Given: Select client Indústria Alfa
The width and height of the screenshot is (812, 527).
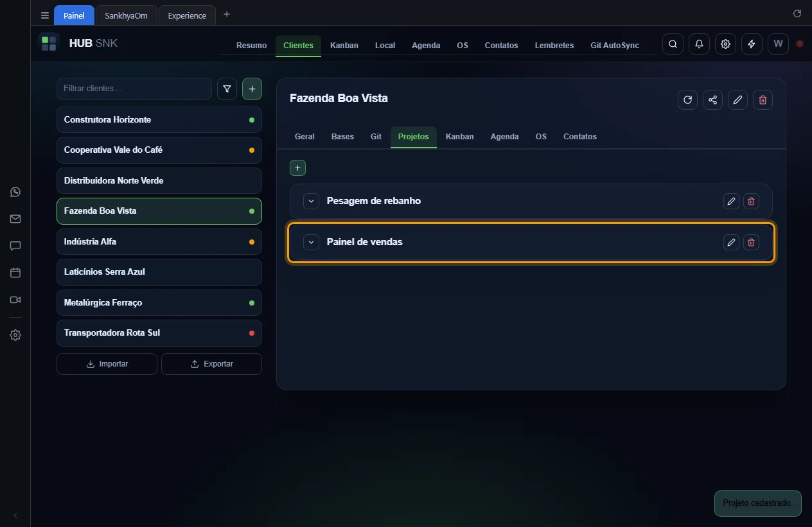Looking at the screenshot, I should click(159, 242).
